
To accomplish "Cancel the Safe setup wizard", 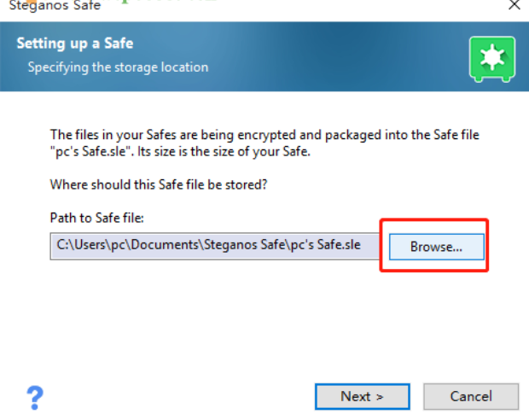I will (x=471, y=396).
